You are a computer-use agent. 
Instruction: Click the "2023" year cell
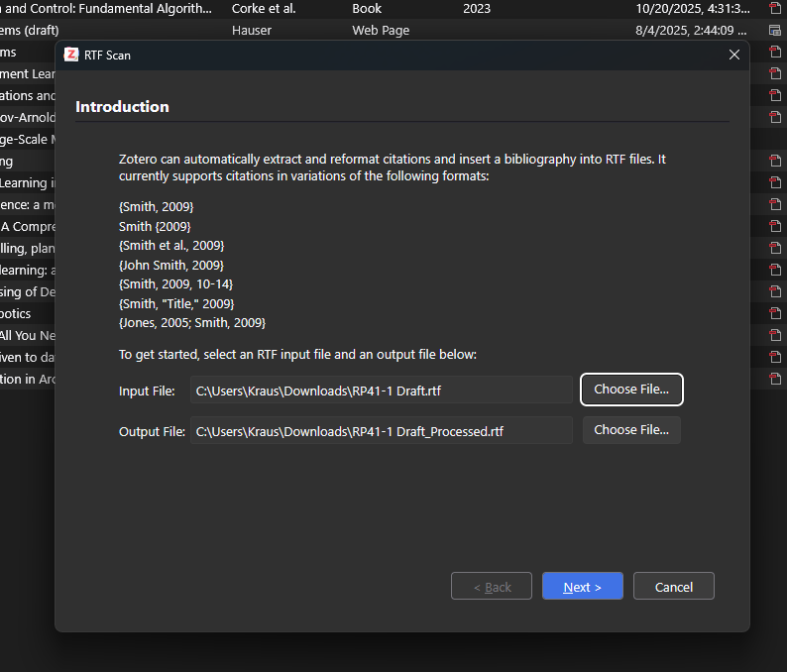tap(477, 9)
